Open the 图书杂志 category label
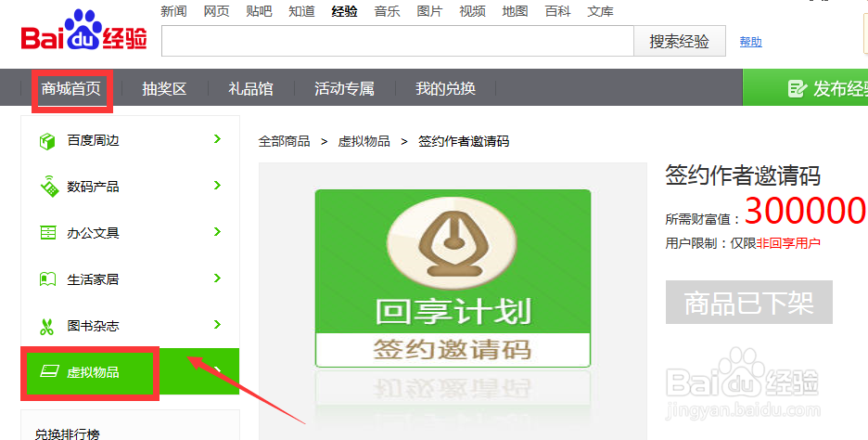The image size is (868, 440). 93,326
